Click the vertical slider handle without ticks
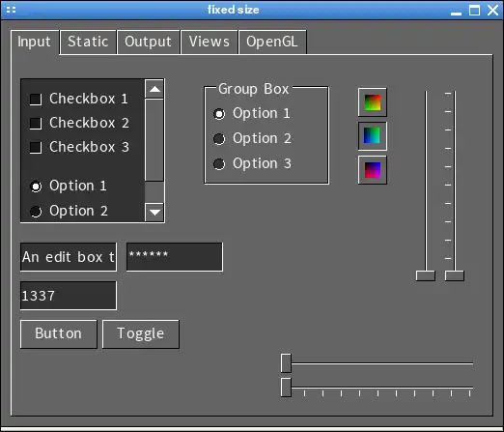The width and height of the screenshot is (504, 432). point(426,275)
